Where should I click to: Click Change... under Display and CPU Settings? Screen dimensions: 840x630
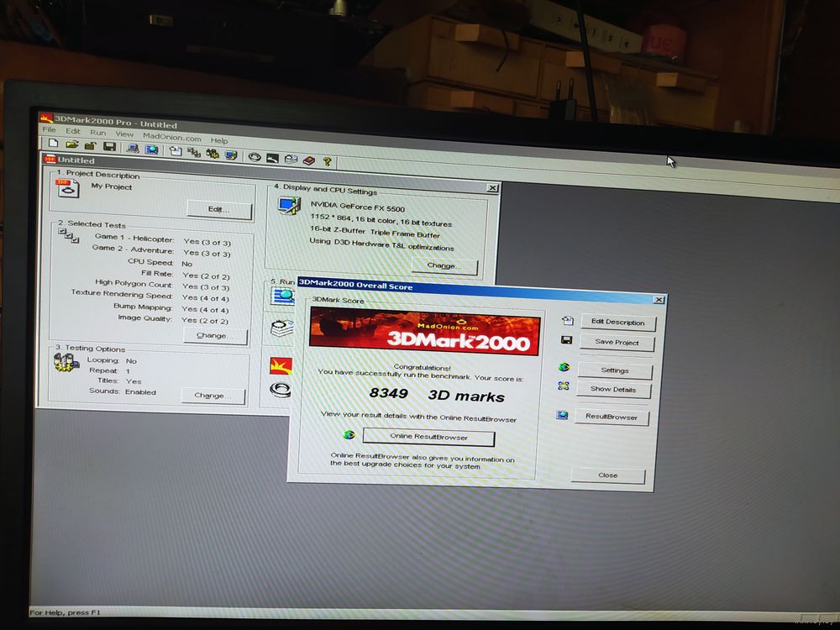(x=444, y=265)
